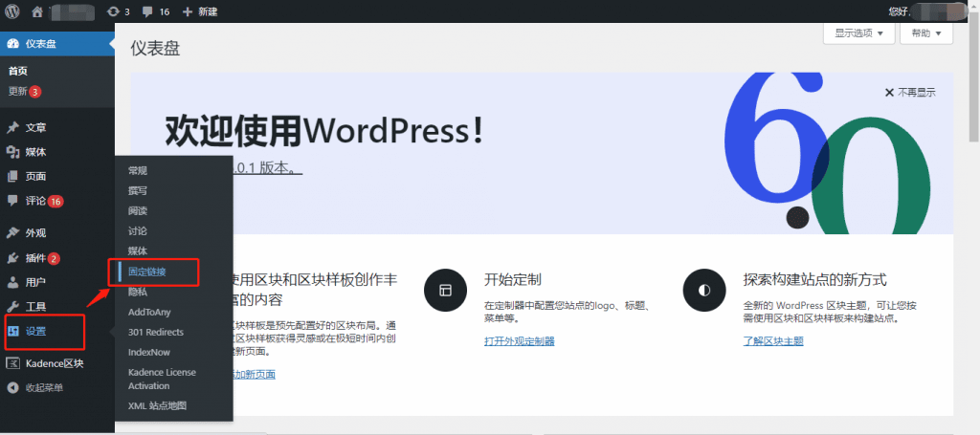
Task: Click the 设置 sliders icon
Action: [x=12, y=332]
